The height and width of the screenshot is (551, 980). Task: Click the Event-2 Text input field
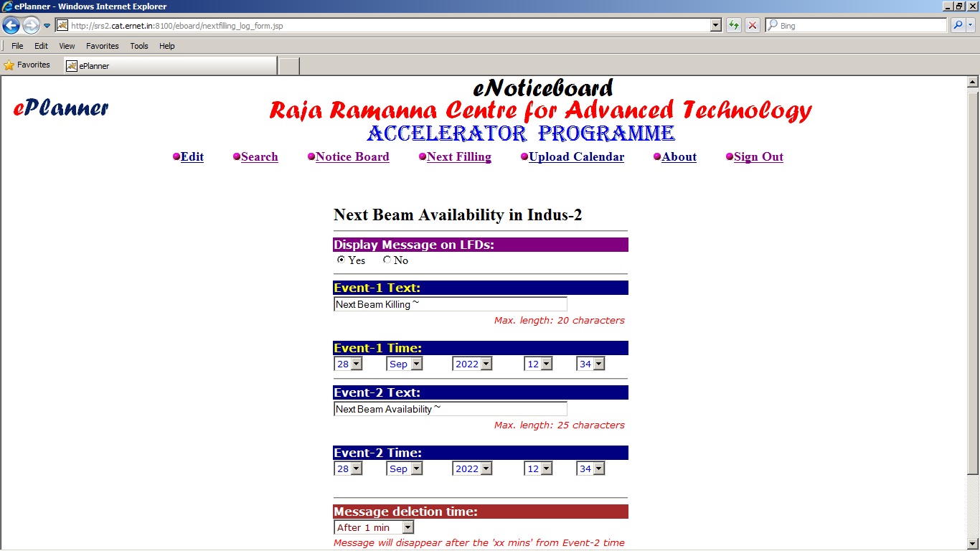(x=451, y=409)
